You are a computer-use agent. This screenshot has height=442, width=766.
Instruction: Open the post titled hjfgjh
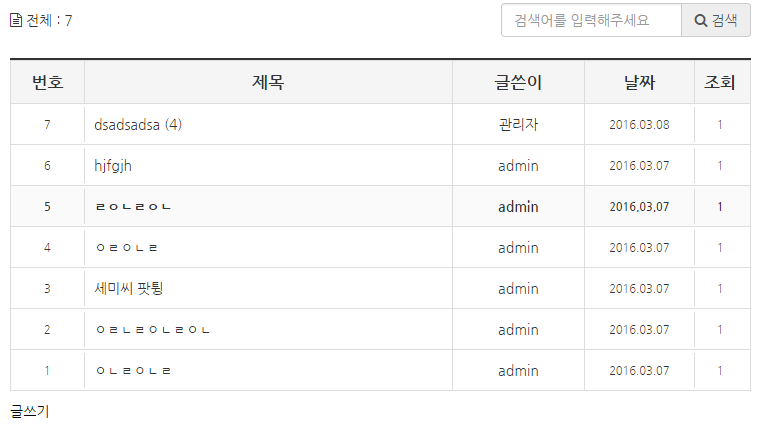click(113, 166)
